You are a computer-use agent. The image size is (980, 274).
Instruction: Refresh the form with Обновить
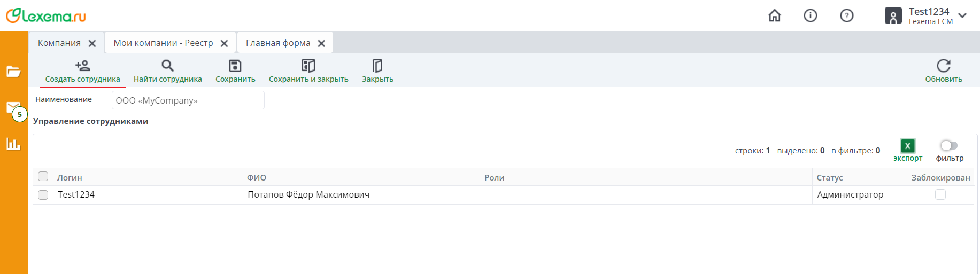click(944, 66)
